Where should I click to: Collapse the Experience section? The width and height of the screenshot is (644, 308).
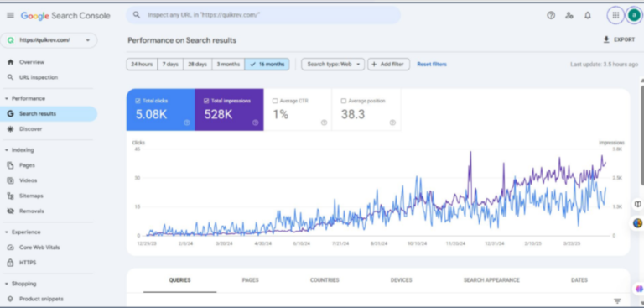[7, 232]
